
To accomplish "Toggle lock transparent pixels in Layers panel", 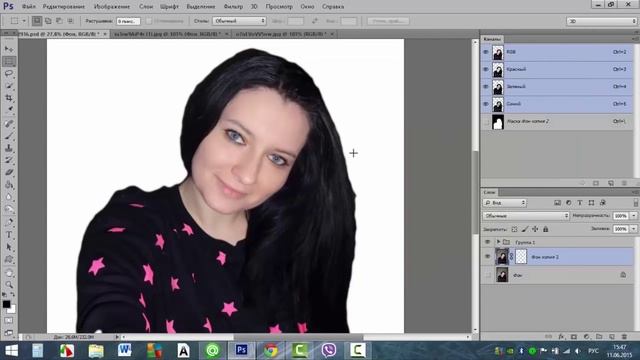I will click(514, 229).
